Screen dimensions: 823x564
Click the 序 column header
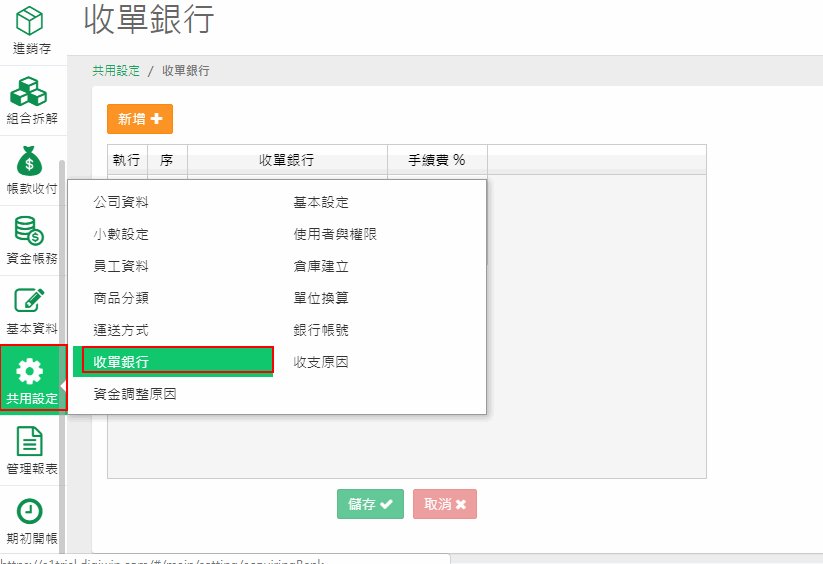167,160
